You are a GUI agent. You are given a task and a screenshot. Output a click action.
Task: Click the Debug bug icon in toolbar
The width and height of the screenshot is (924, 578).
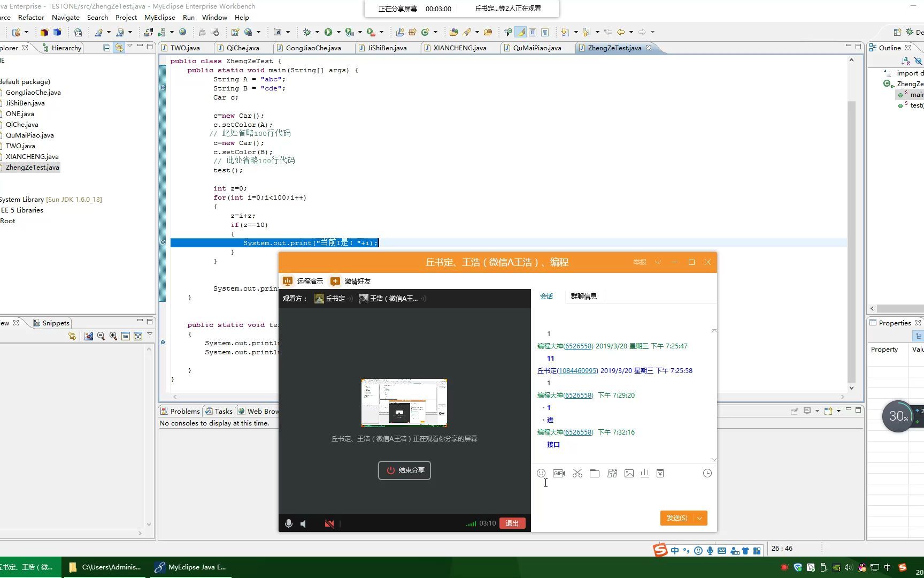pyautogui.click(x=307, y=32)
